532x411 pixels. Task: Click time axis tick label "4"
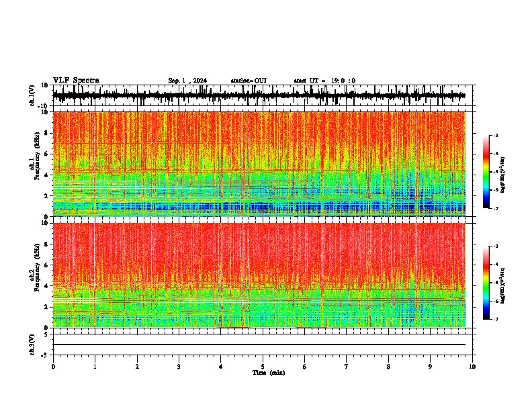(x=221, y=367)
